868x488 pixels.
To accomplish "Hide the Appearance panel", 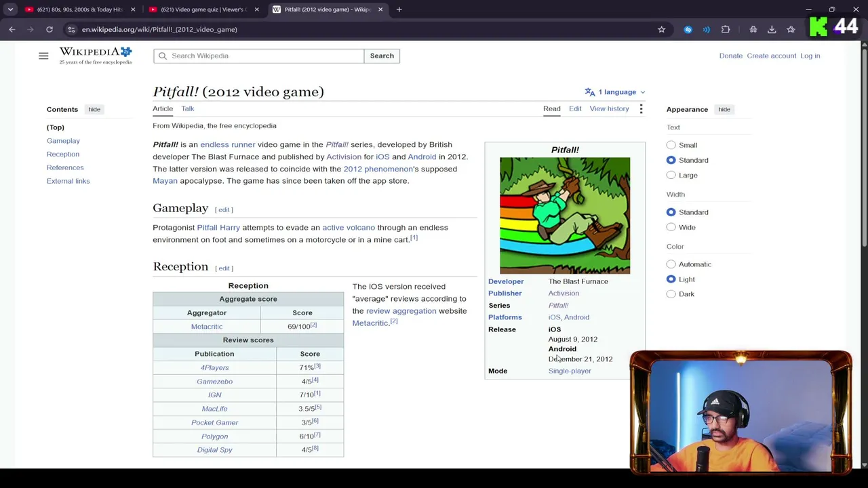I will tap(724, 109).
